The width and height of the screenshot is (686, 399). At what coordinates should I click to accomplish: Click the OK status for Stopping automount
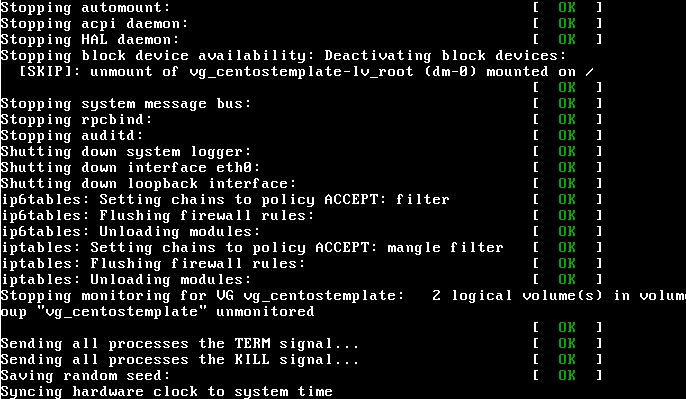pyautogui.click(x=567, y=7)
